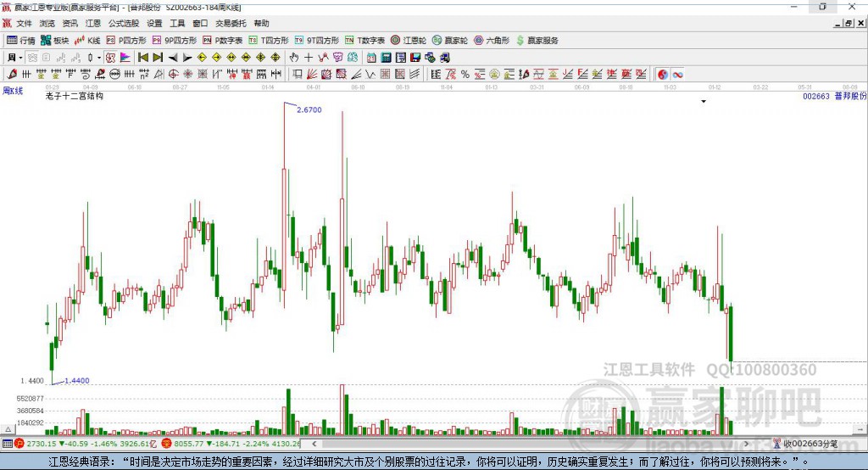This screenshot has height=470, width=868.
Task: Click the table grid icon in status bar
Action: [x=7, y=444]
